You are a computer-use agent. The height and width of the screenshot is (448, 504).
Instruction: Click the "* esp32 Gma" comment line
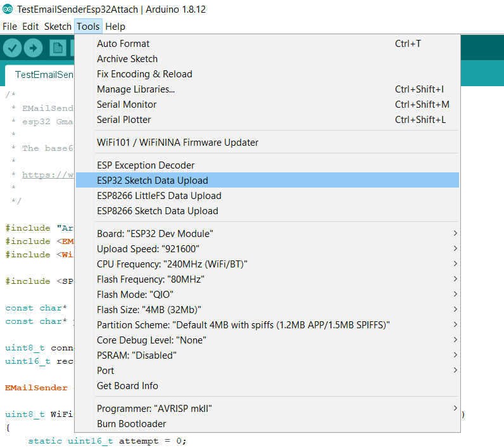tap(42, 122)
